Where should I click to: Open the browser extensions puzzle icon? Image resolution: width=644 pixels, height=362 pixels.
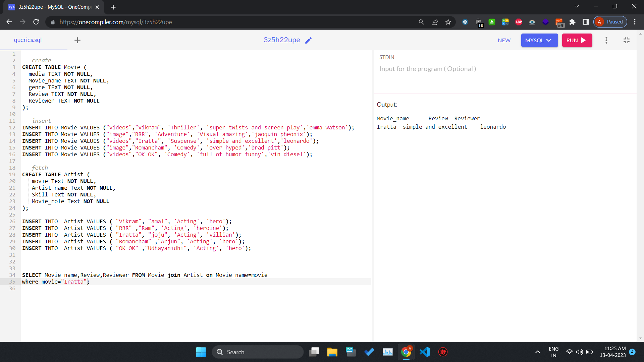[x=572, y=22]
